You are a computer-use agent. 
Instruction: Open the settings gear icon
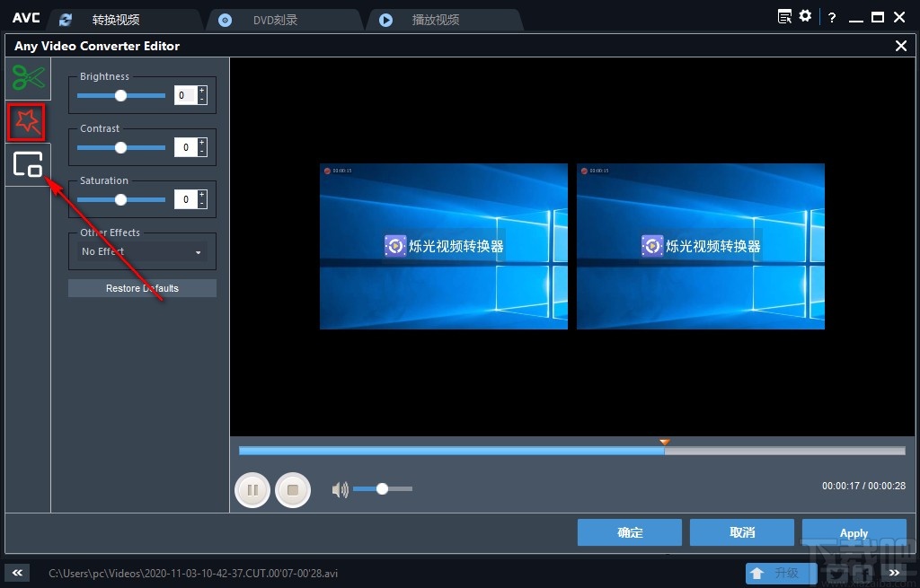point(805,15)
